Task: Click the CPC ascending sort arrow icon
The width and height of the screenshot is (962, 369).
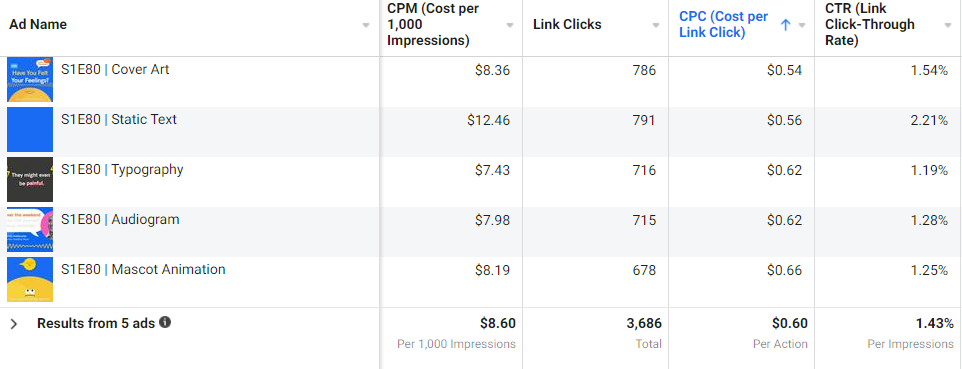Action: pyautogui.click(x=785, y=25)
